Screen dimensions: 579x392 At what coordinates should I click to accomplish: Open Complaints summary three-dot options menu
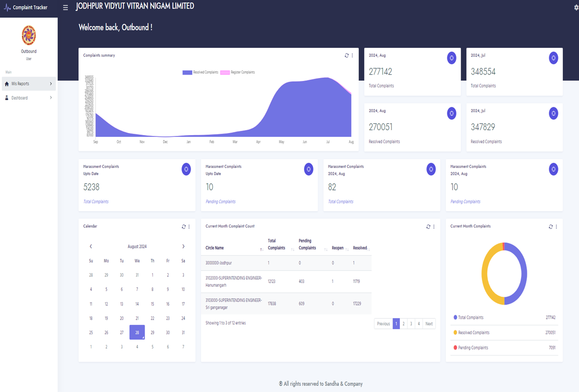click(352, 56)
